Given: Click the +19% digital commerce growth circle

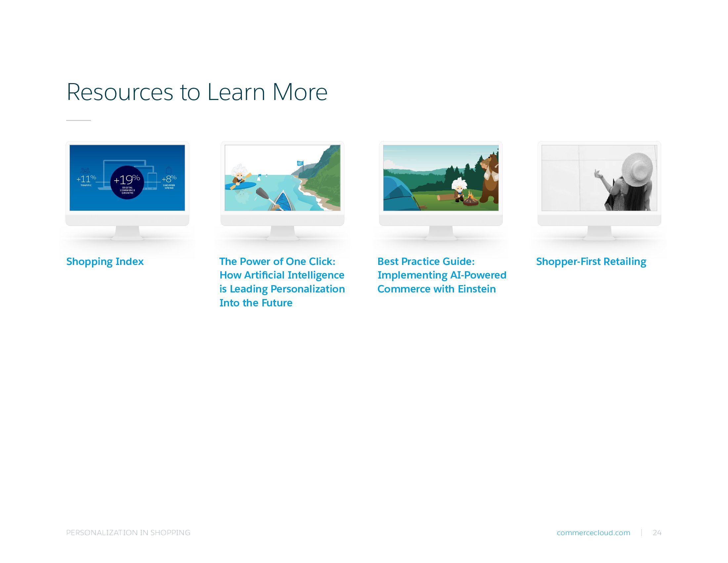Looking at the screenshot, I should [127, 182].
